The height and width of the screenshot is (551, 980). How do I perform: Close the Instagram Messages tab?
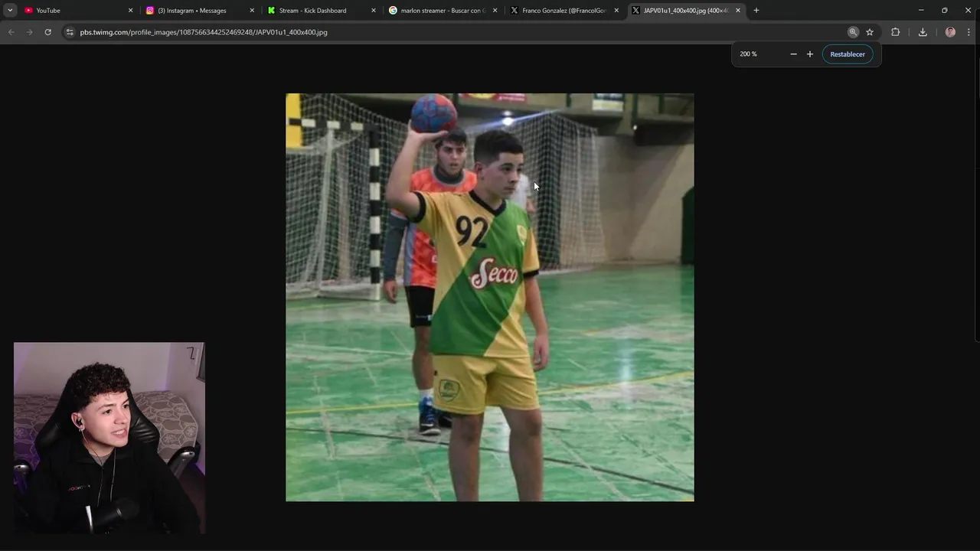[x=252, y=10]
